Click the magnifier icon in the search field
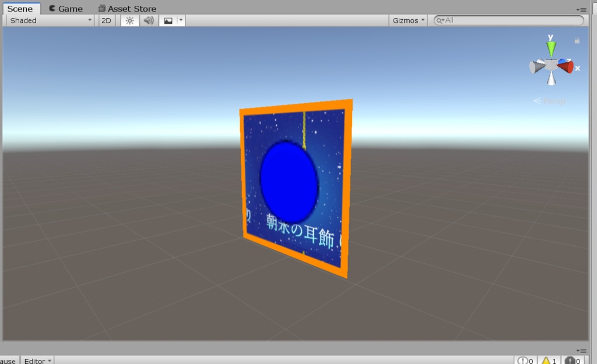The width and height of the screenshot is (597, 364). tap(439, 20)
